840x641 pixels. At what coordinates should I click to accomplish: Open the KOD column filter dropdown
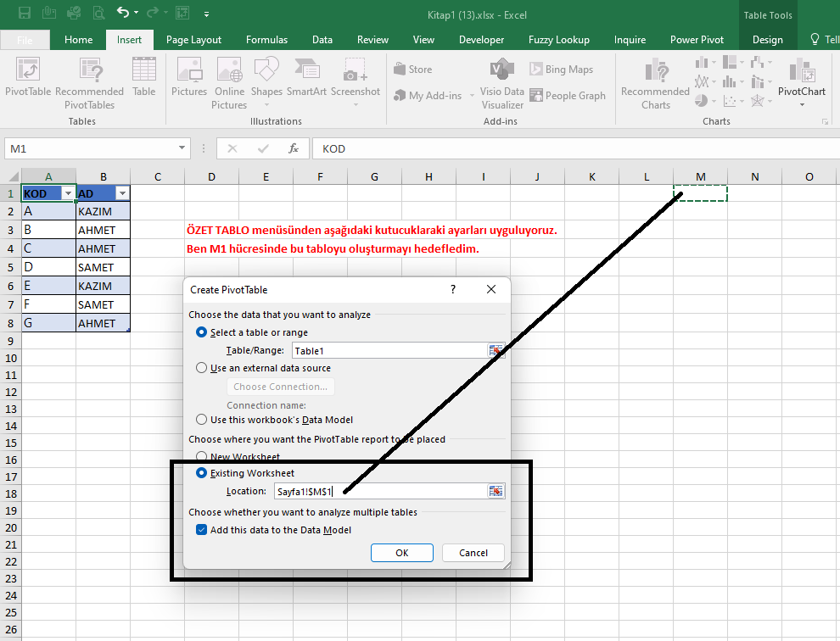pyautogui.click(x=68, y=193)
